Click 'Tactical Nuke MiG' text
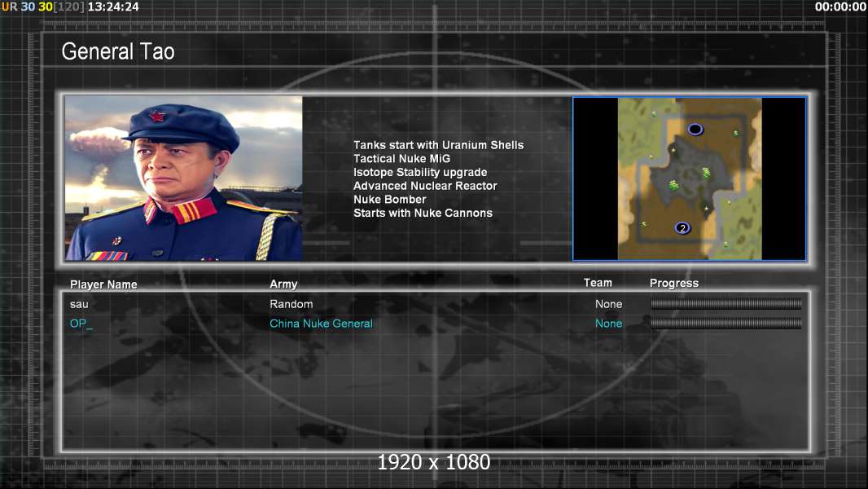Screen dimensions: 868x489 [x=402, y=158]
